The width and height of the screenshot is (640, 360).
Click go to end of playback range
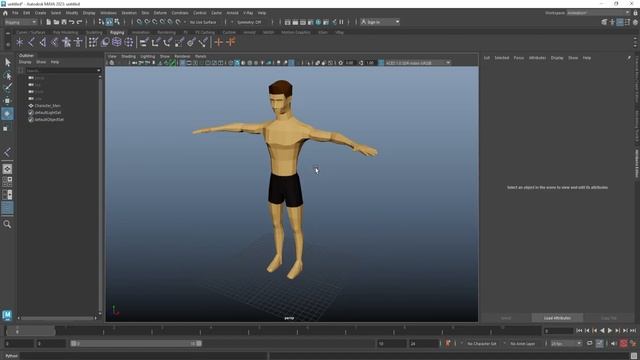tap(633, 331)
